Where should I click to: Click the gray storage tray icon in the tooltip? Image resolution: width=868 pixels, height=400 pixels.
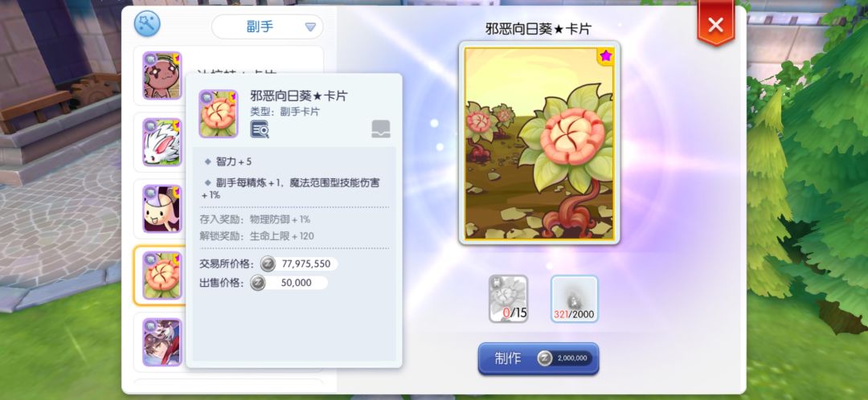pos(381,129)
